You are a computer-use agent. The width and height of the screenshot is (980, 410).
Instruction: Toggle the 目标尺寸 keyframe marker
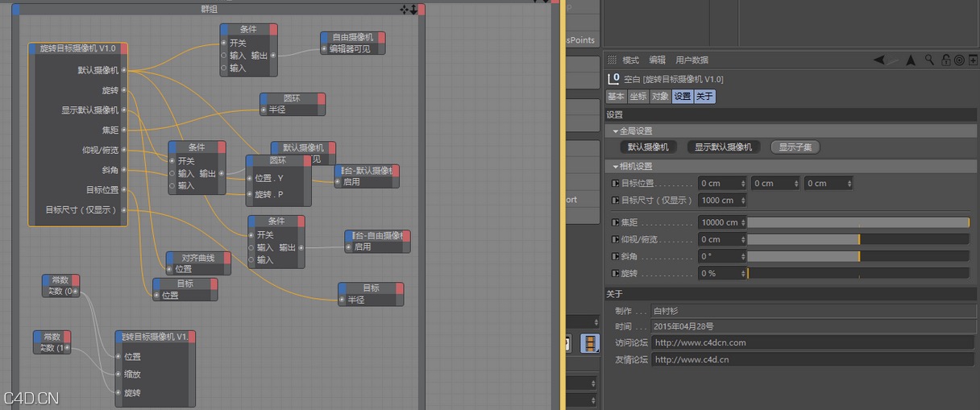click(x=616, y=201)
